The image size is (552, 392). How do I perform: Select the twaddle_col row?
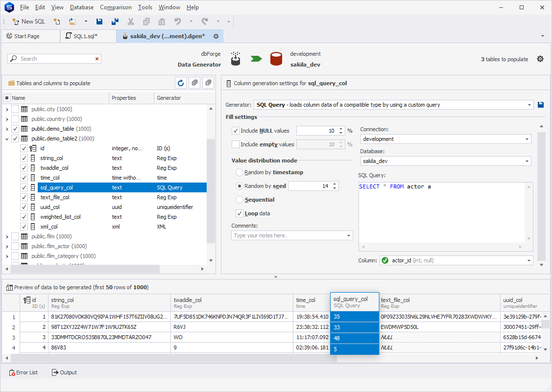click(122, 168)
